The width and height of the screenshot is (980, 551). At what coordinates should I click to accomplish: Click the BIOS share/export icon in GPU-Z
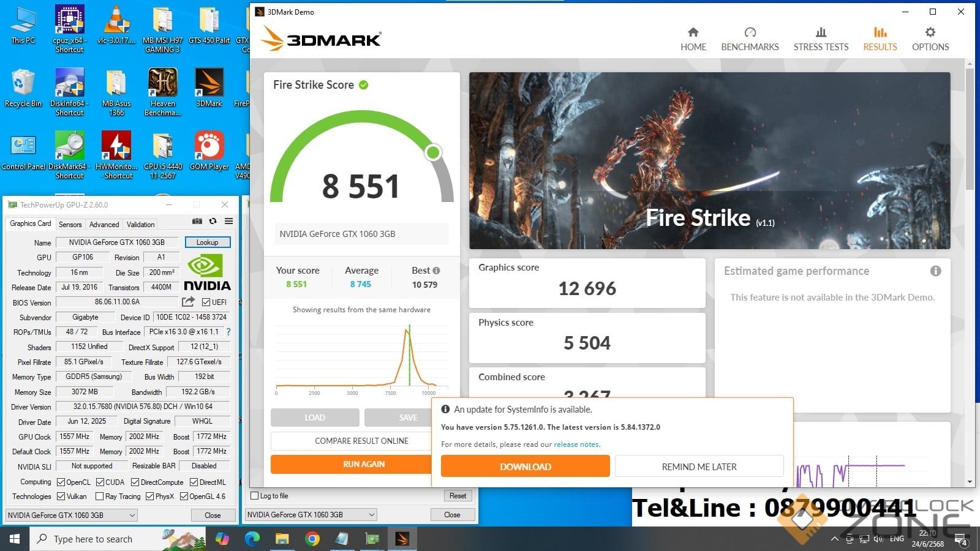click(188, 302)
